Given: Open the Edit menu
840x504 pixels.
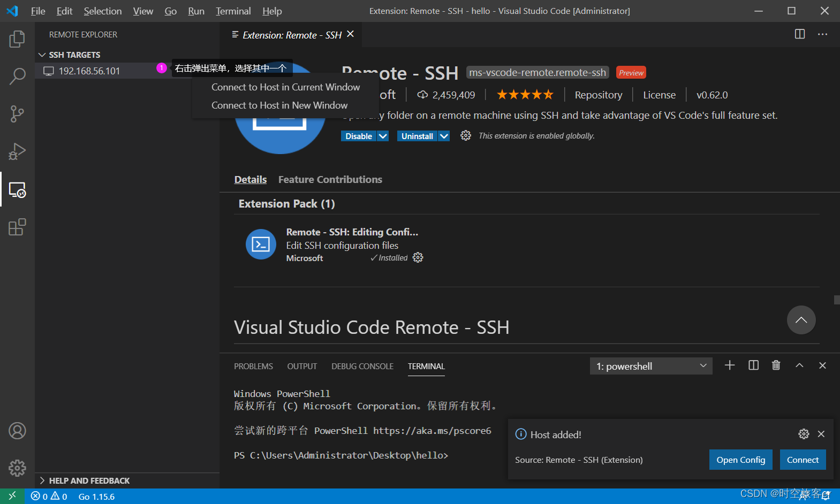Looking at the screenshot, I should click(x=64, y=11).
